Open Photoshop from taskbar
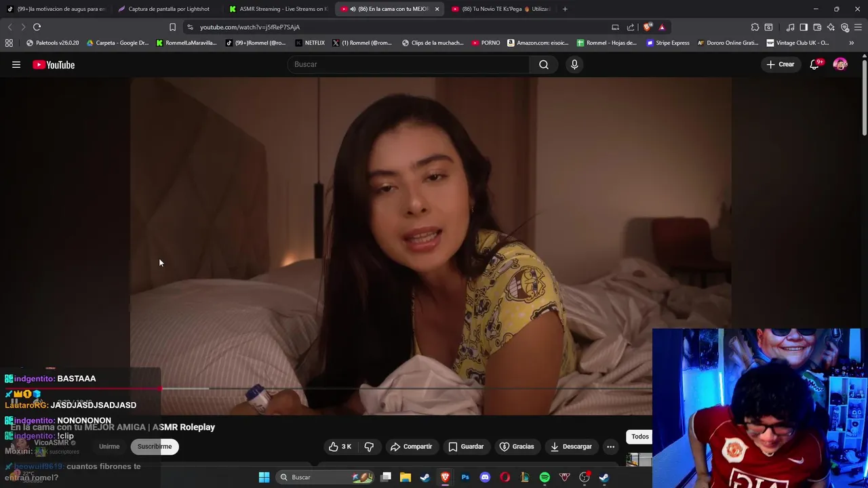Viewport: 868px width, 488px height. click(465, 477)
